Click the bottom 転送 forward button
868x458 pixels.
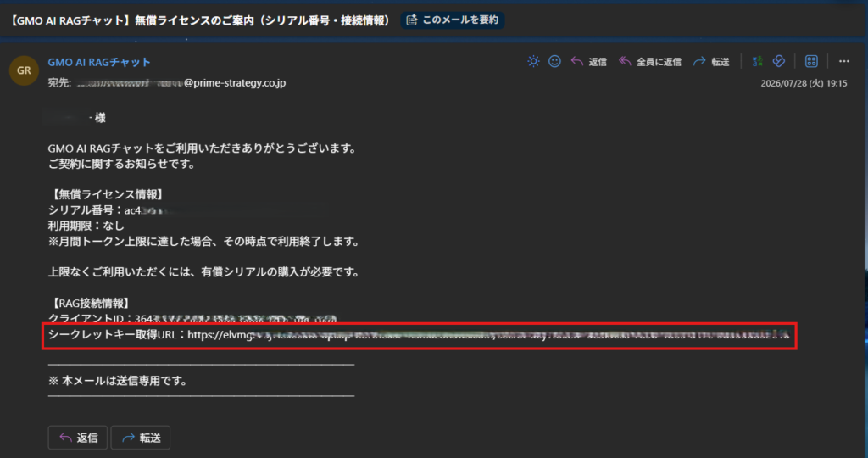click(x=141, y=438)
